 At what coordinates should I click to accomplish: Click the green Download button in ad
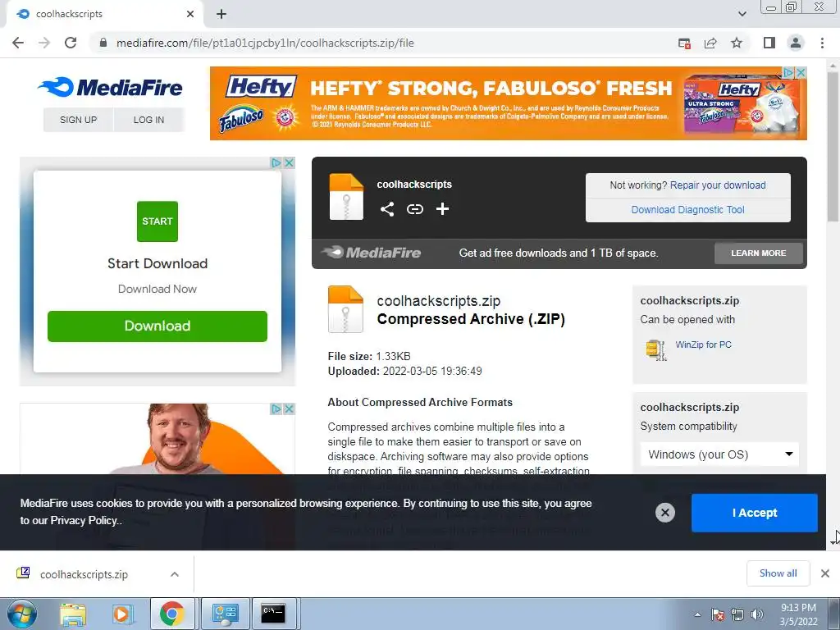(157, 326)
